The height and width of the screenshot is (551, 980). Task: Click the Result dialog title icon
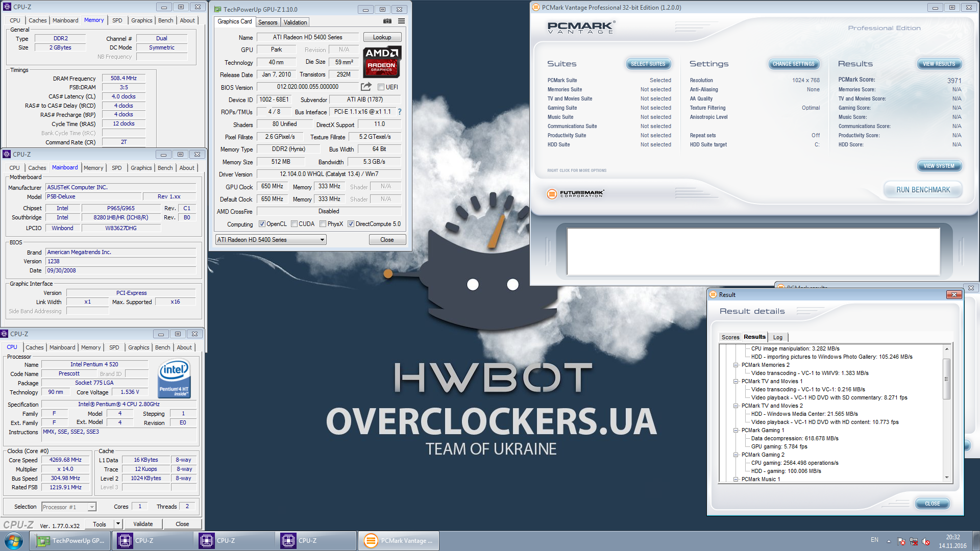point(713,294)
